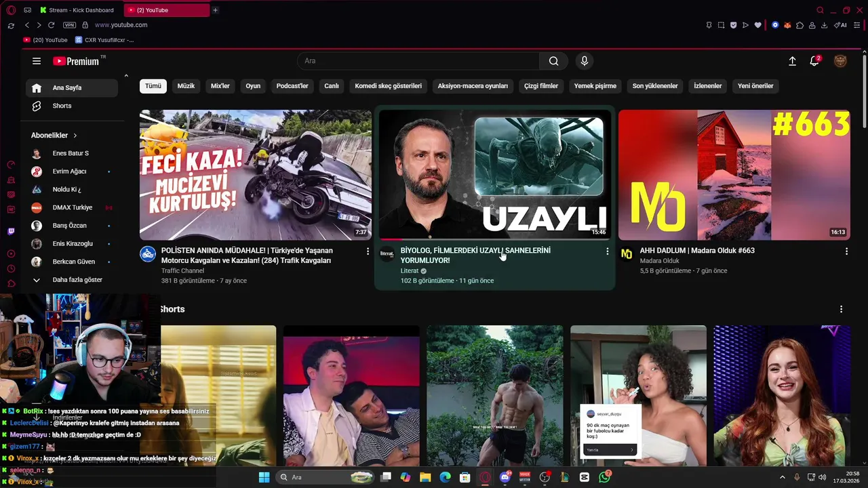Open the Barış Özcan subscription
This screenshot has height=488, width=868.
tap(72, 226)
